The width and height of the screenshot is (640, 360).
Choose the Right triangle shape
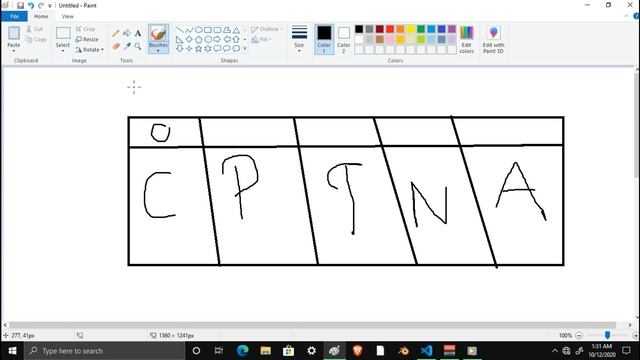180,40
